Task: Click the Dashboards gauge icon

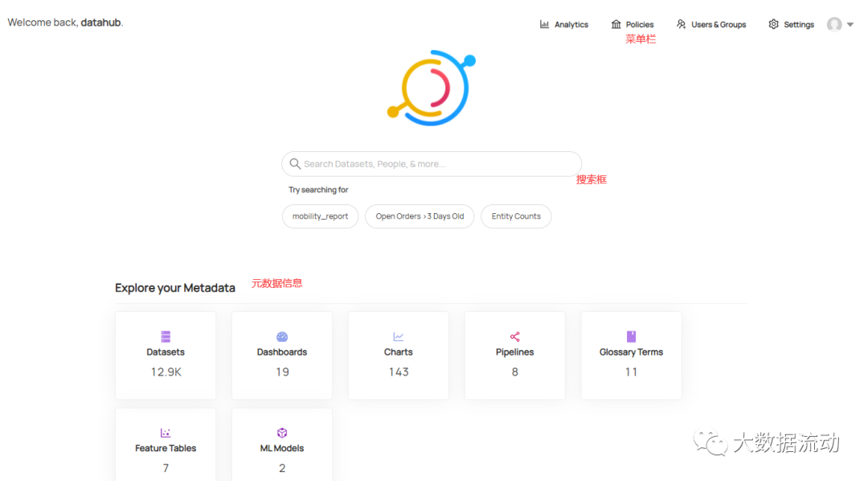Action: (282, 336)
